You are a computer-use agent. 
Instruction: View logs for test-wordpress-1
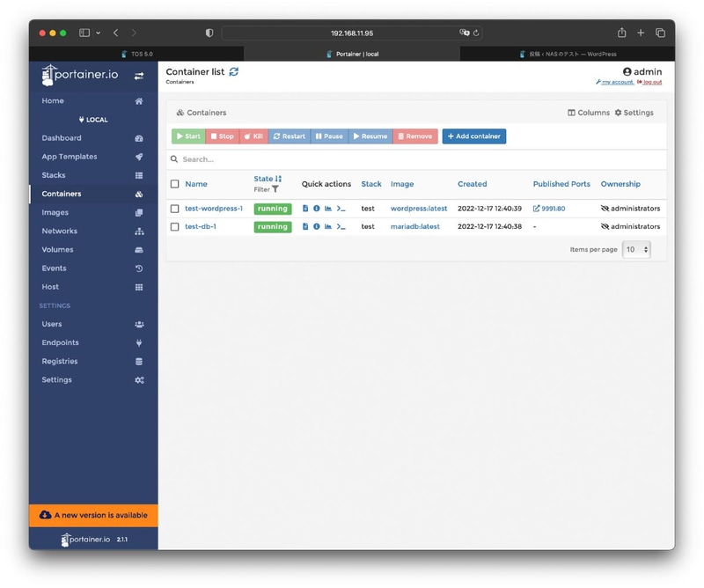coord(304,209)
